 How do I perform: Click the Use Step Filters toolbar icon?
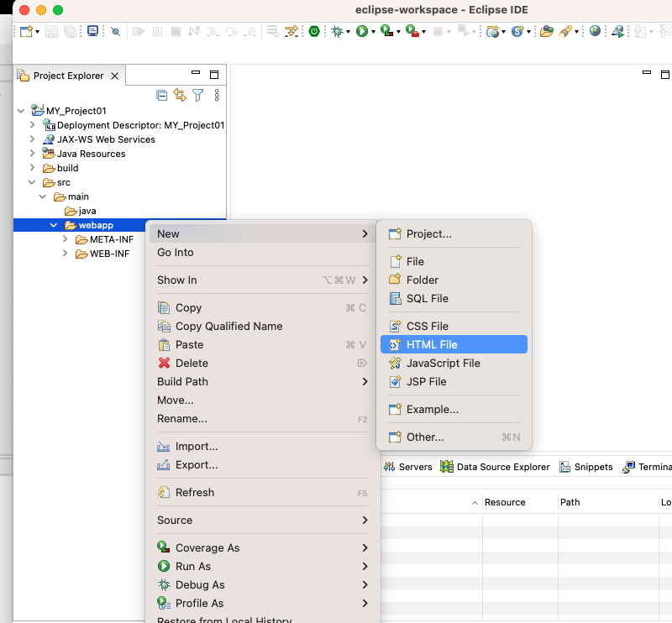pyautogui.click(x=291, y=31)
